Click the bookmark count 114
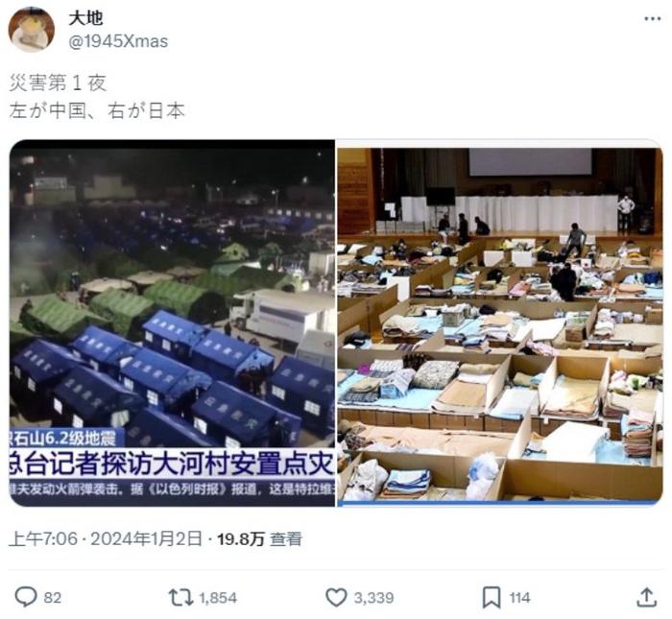 519,598
